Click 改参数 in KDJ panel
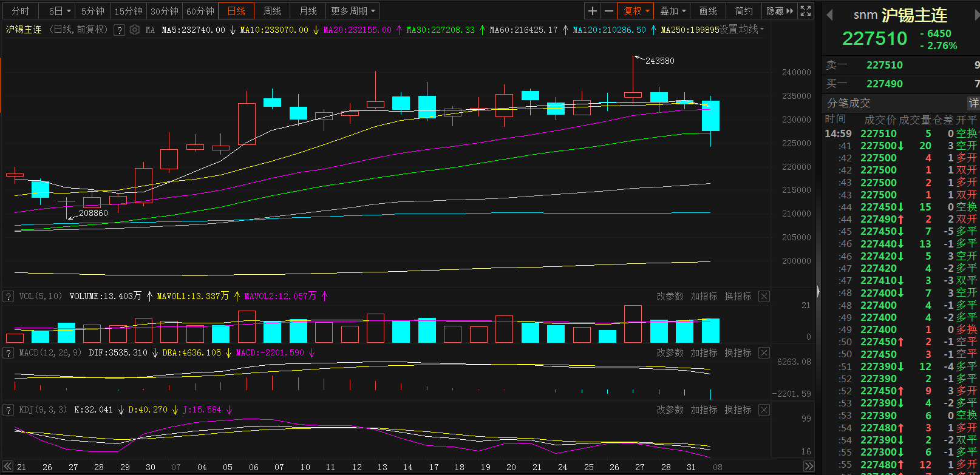Viewport: 980px width, 475px height. 670,410
